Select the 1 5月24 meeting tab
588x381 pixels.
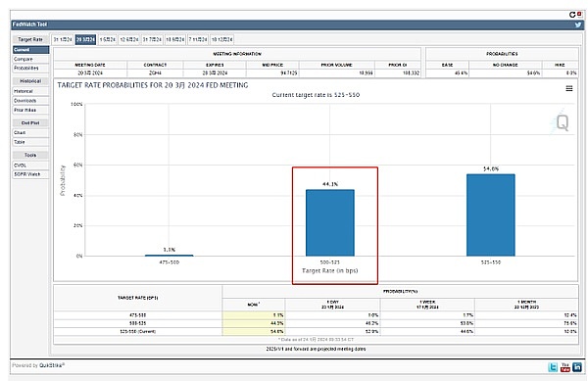(x=108, y=39)
